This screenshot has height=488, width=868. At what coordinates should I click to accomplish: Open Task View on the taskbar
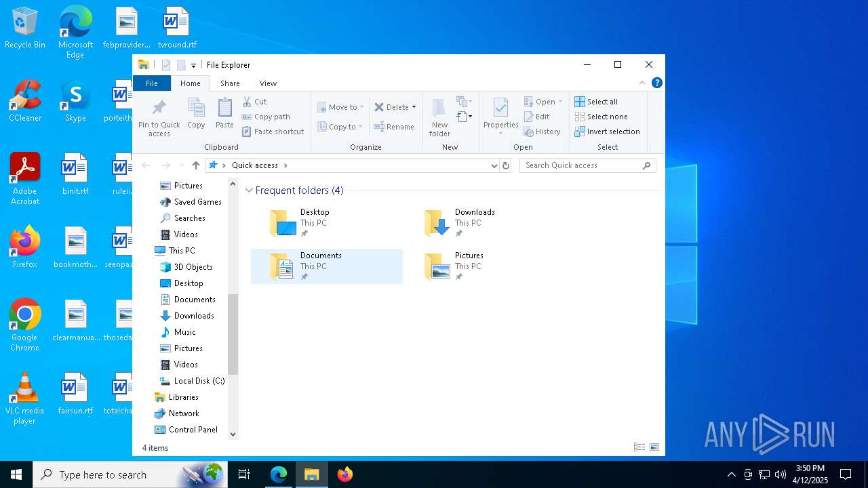[244, 474]
